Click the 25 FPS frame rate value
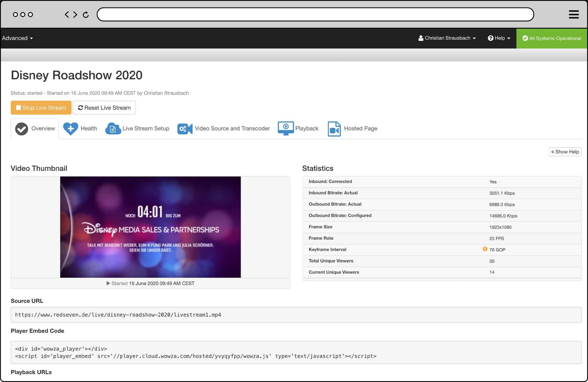 [x=497, y=238]
